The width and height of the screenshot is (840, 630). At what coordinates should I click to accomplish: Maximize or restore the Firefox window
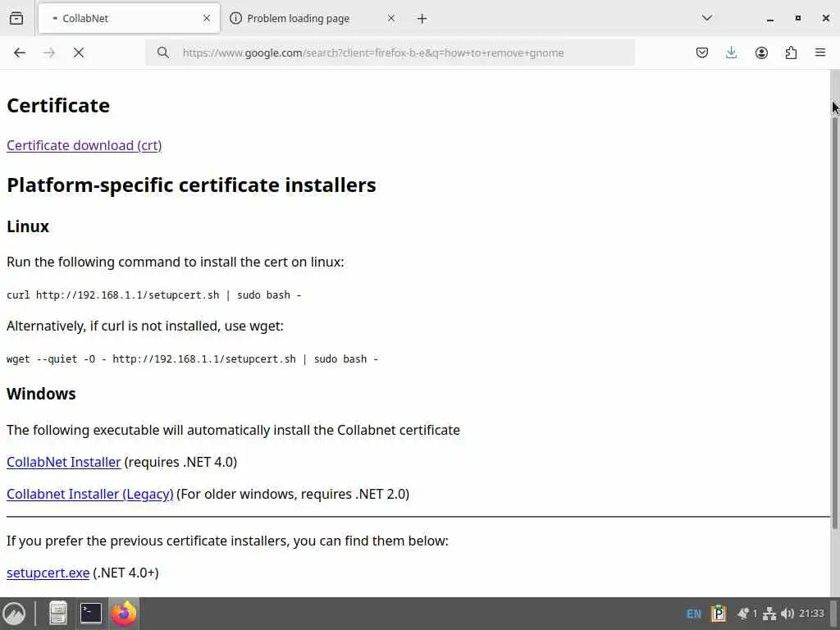(x=798, y=18)
